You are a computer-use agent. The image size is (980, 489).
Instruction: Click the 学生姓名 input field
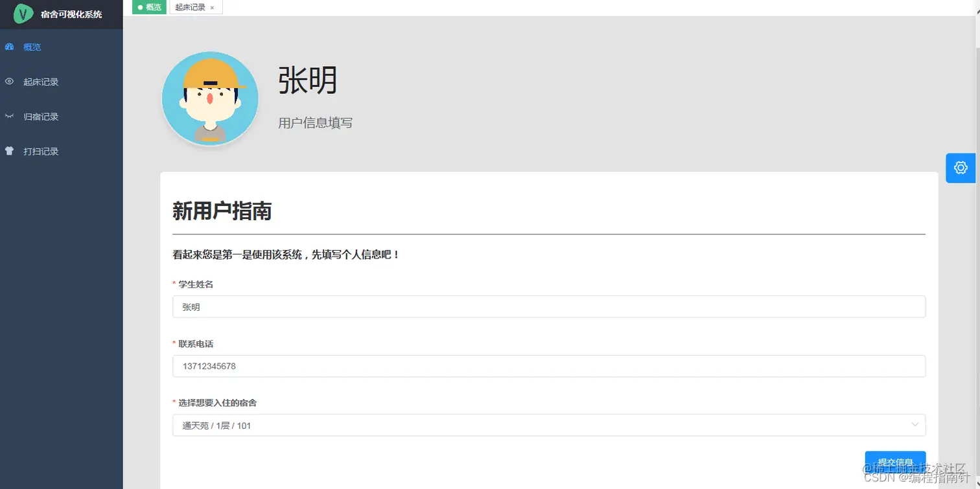click(x=549, y=307)
